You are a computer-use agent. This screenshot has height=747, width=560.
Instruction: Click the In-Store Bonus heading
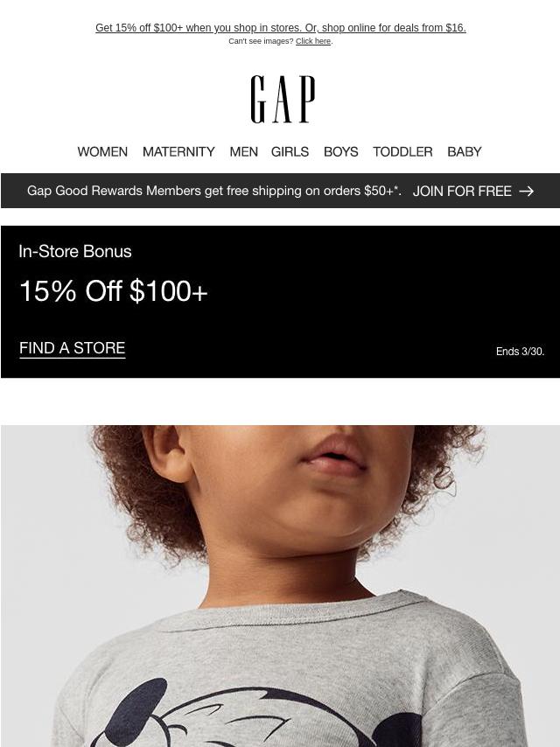click(x=75, y=251)
